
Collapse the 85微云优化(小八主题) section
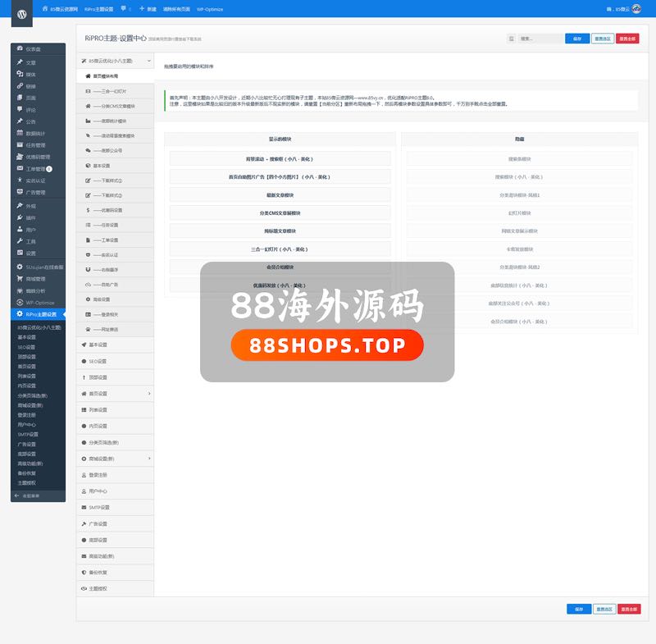tap(148, 61)
